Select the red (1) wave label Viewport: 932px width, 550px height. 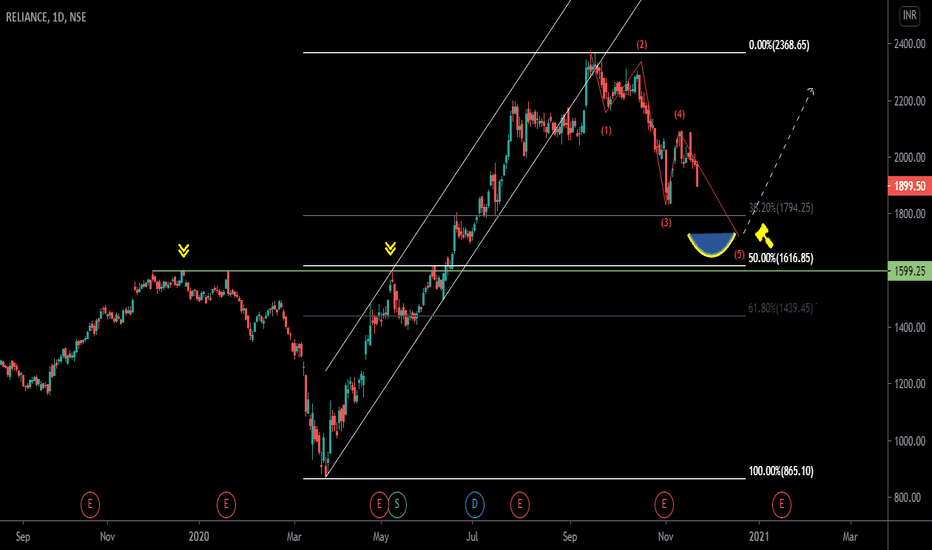(x=606, y=130)
